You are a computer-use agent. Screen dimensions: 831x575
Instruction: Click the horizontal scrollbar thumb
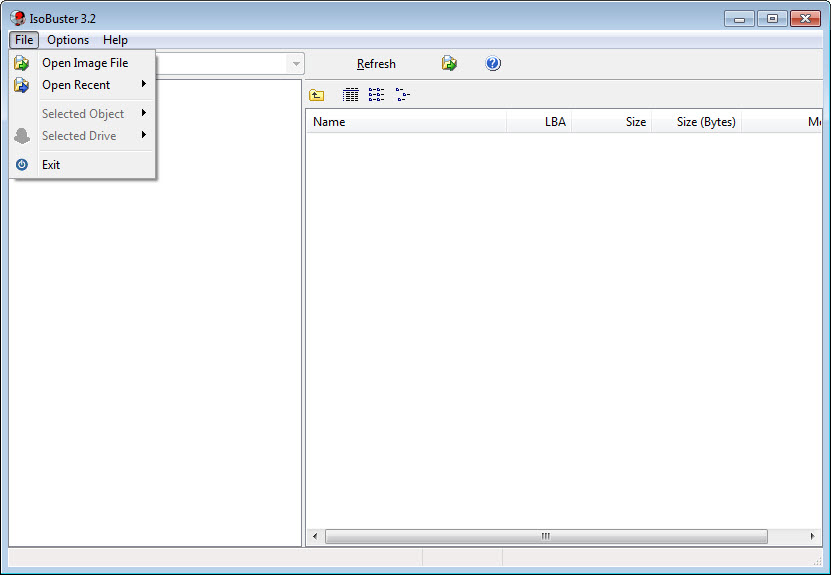click(546, 536)
